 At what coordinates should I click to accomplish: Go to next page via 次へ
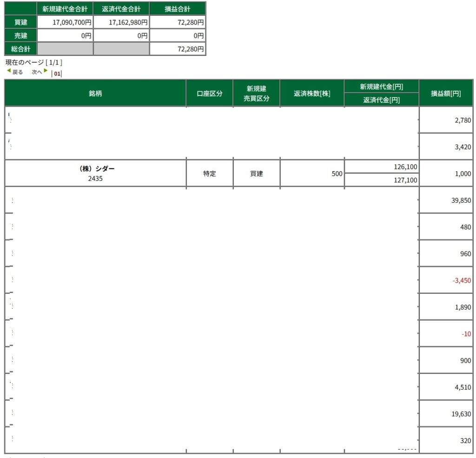coord(37,72)
